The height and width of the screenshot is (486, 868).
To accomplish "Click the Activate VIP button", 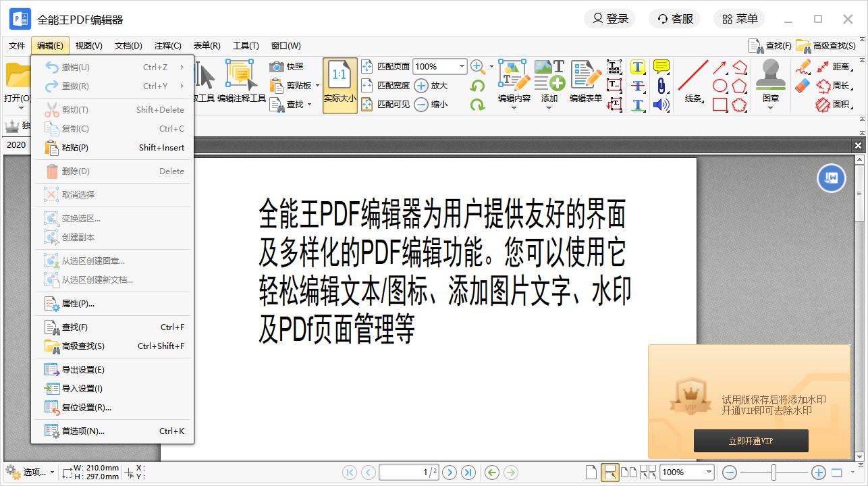I will (x=751, y=441).
